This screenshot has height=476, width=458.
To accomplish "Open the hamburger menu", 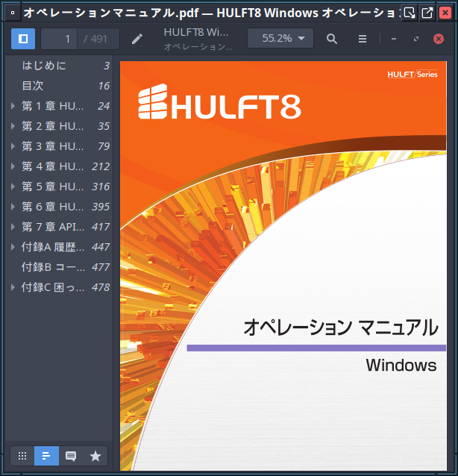I will pyautogui.click(x=363, y=39).
